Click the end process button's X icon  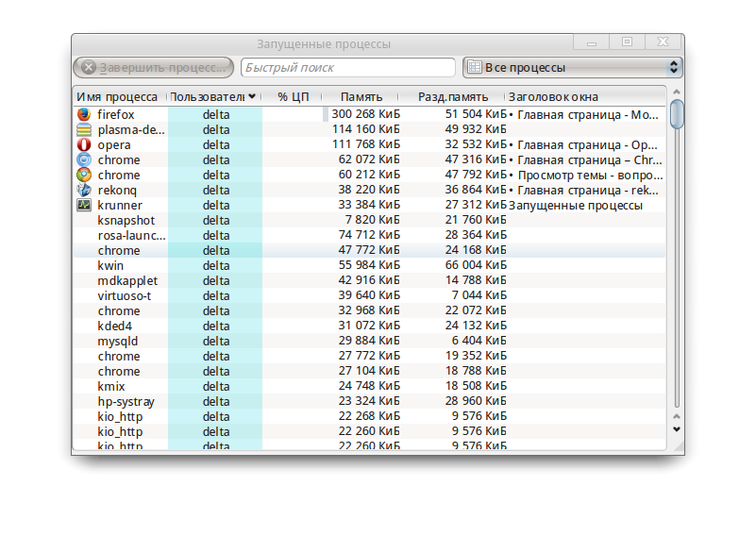pos(88,68)
